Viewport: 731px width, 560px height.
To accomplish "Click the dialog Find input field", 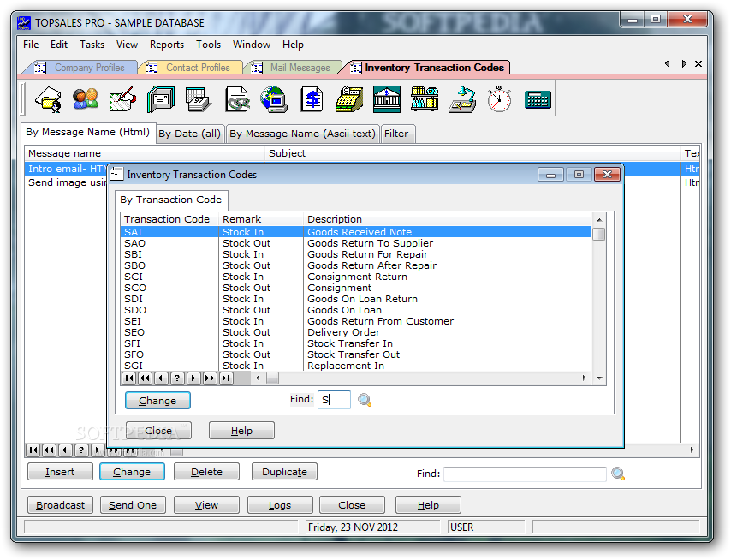I will [x=334, y=400].
